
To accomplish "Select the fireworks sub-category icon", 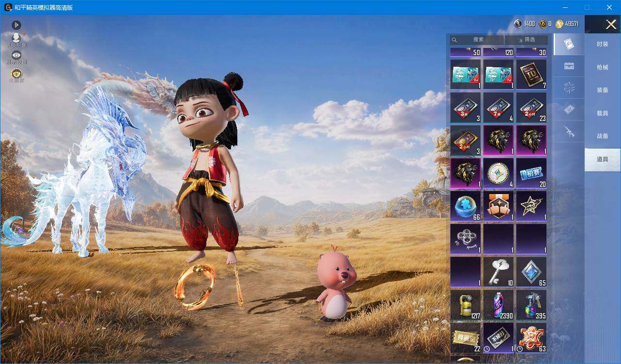I will 569,88.
